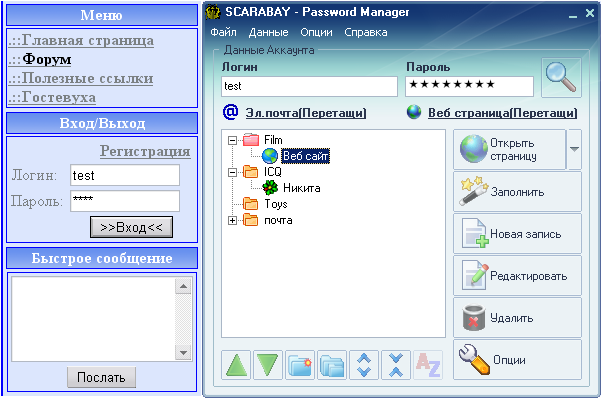Screen dimensions: 601x398
Task: Click the globe icon of Веб сайт entry
Action: point(270,156)
